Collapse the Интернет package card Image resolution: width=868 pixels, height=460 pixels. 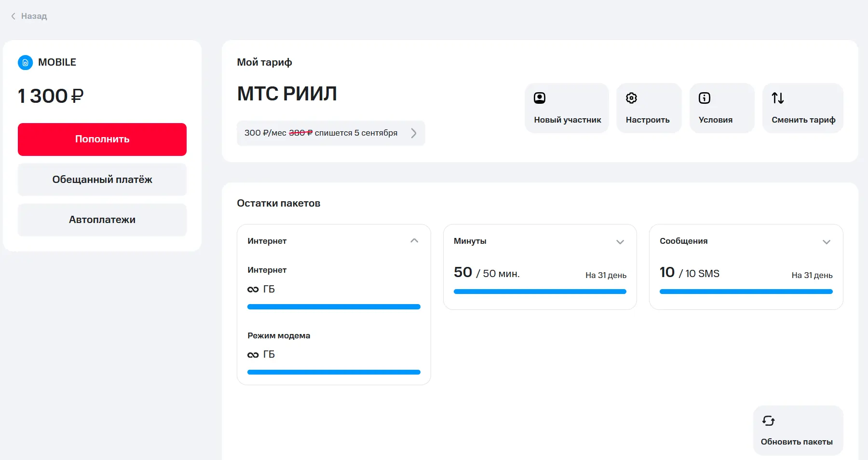[x=414, y=241]
